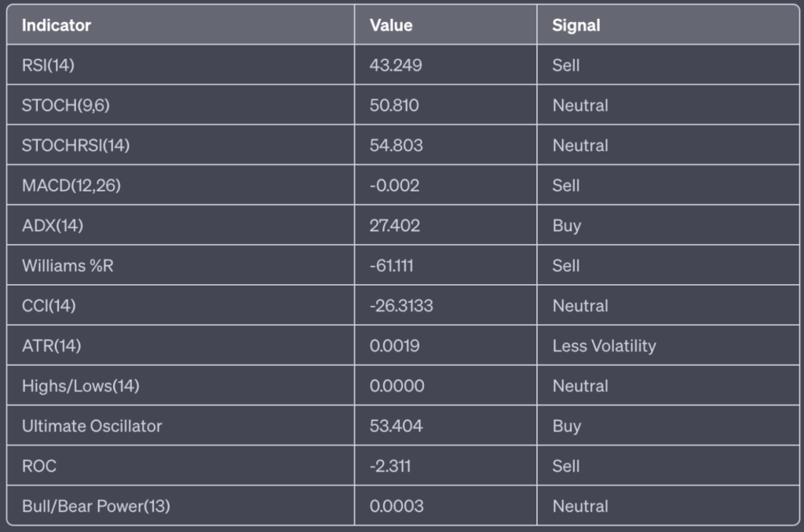
Task: Click the ROC Sell signal cell
Action: (x=667, y=466)
